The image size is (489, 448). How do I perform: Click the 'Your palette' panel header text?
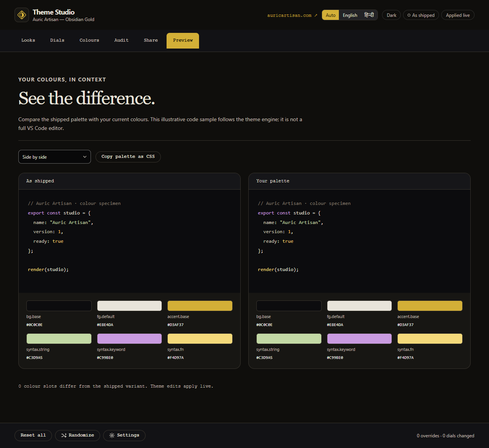point(273,181)
